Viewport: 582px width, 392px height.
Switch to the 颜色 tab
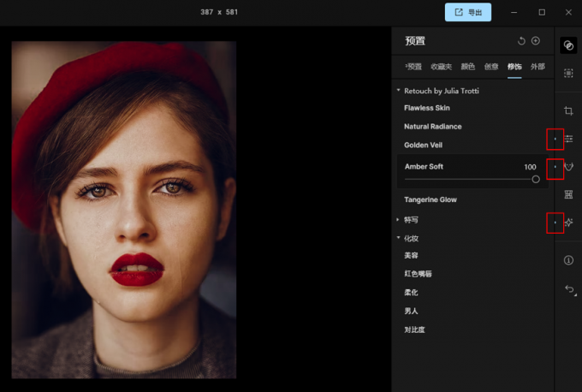(x=468, y=66)
